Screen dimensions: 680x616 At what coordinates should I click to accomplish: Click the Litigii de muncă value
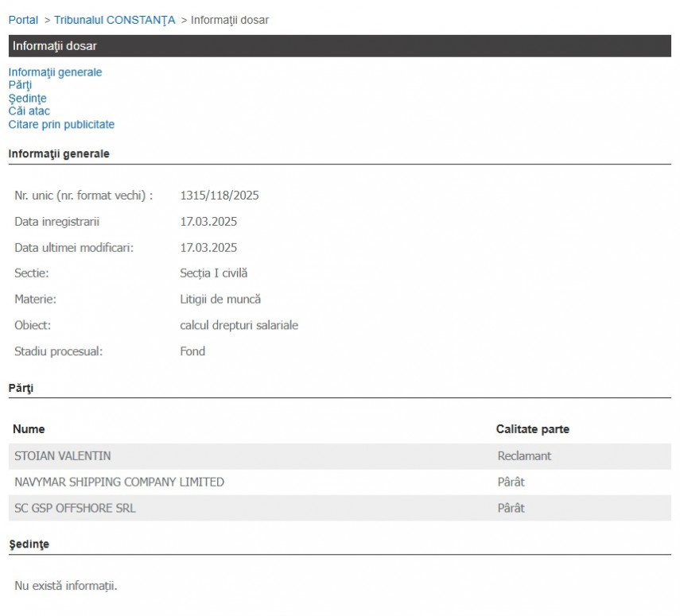click(x=220, y=300)
